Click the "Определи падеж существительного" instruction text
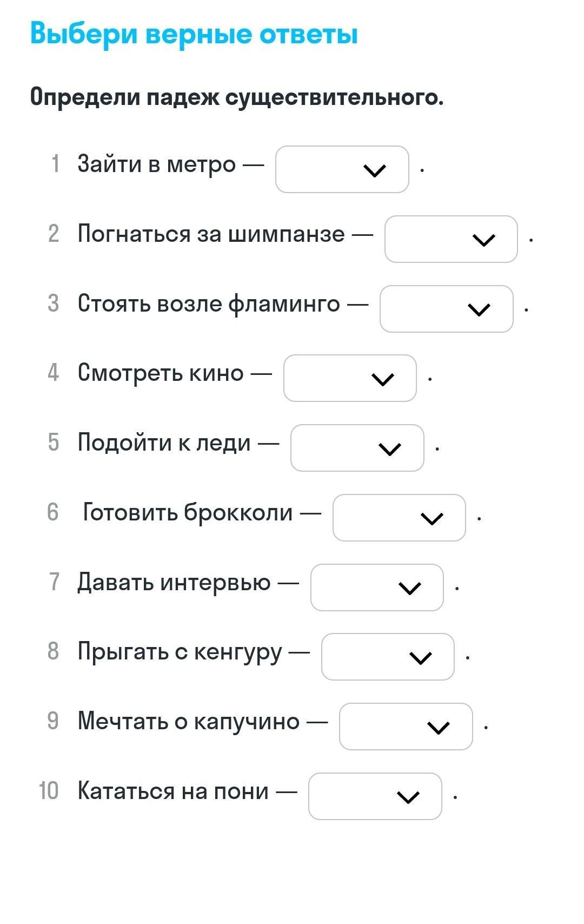Image resolution: width=584 pixels, height=924 pixels. pos(237,97)
